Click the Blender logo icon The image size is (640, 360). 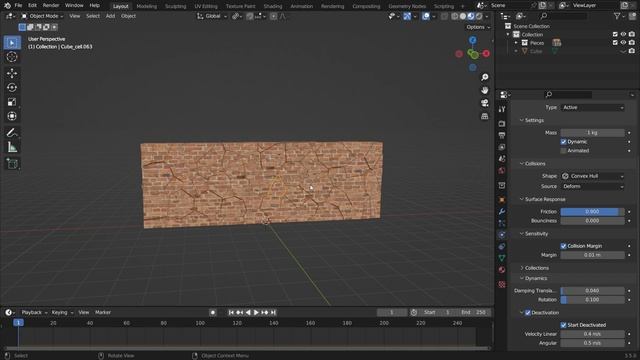click(7, 6)
